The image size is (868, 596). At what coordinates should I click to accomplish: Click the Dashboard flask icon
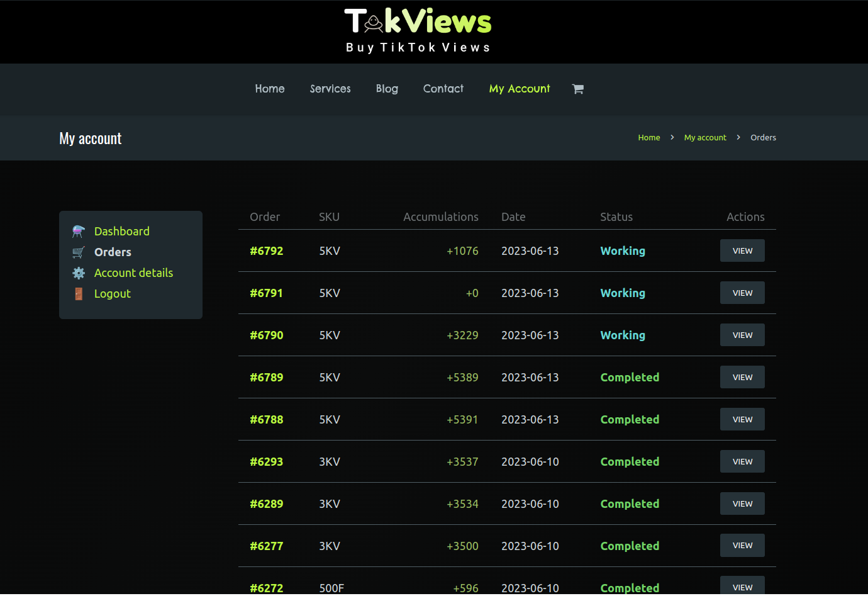click(79, 232)
